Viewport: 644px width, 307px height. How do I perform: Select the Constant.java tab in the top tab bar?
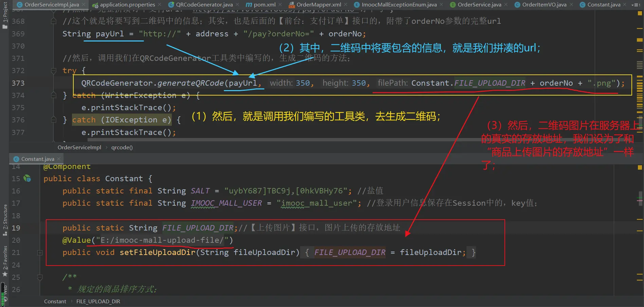click(604, 5)
